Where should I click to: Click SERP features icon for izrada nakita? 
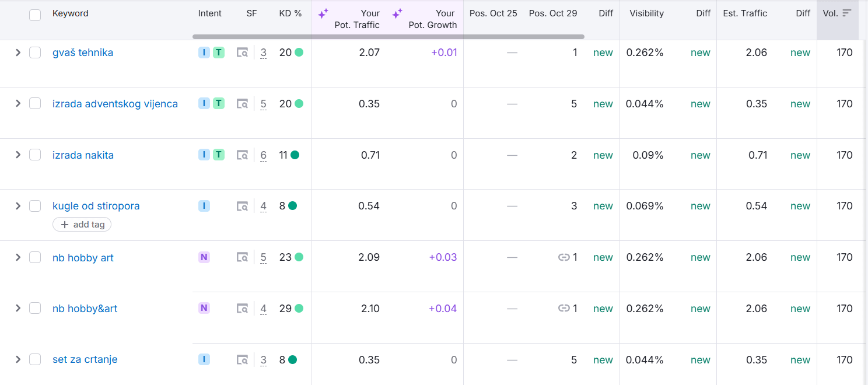[242, 155]
